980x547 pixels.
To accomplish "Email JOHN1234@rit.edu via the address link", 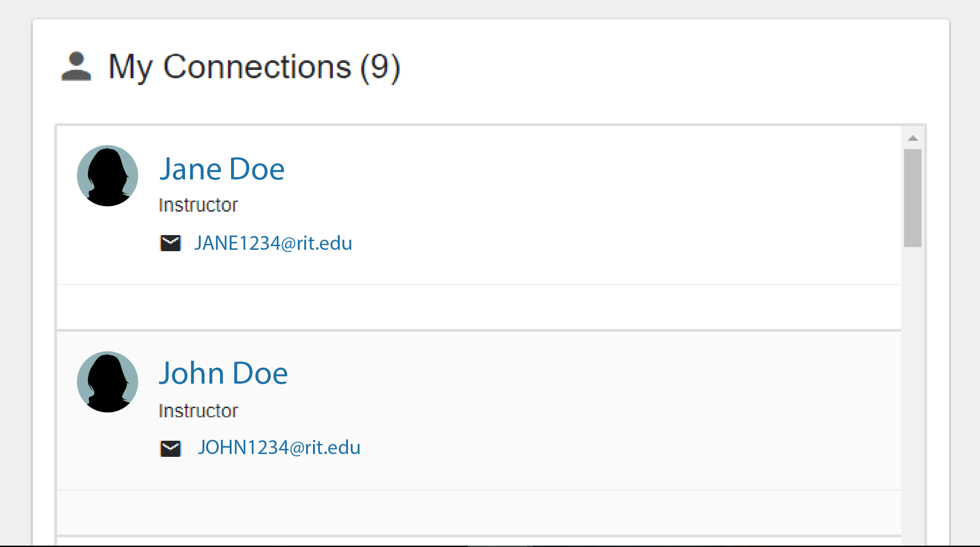I will [279, 448].
